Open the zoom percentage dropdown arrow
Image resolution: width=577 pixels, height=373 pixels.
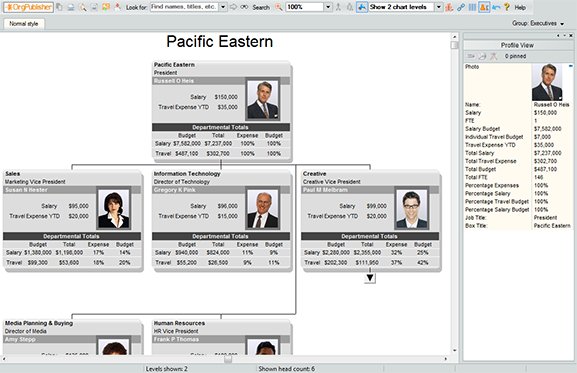tap(328, 7)
